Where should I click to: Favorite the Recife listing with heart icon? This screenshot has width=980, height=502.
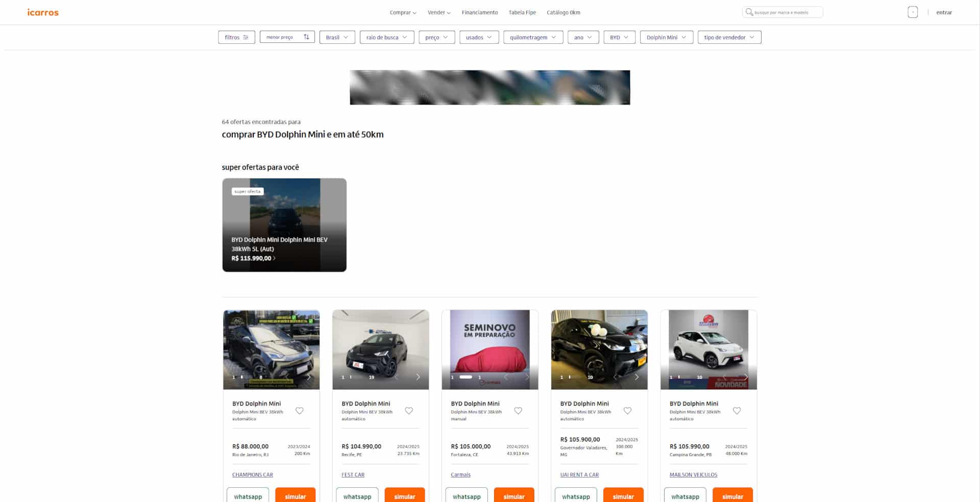[409, 411]
